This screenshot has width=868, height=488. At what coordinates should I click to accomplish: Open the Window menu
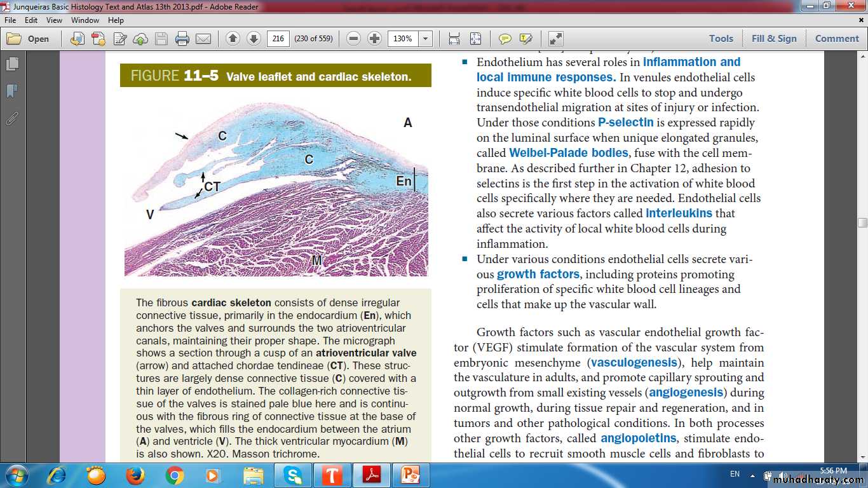[x=85, y=20]
